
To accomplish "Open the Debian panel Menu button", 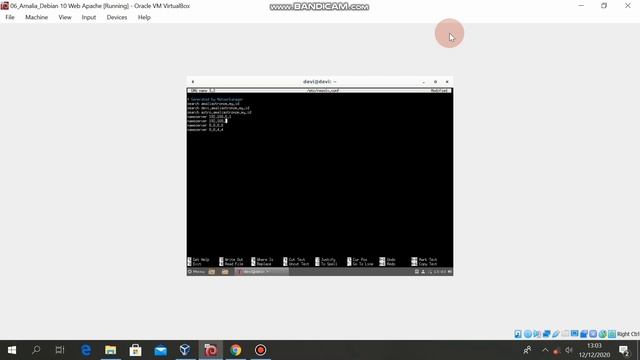I will coord(197,272).
